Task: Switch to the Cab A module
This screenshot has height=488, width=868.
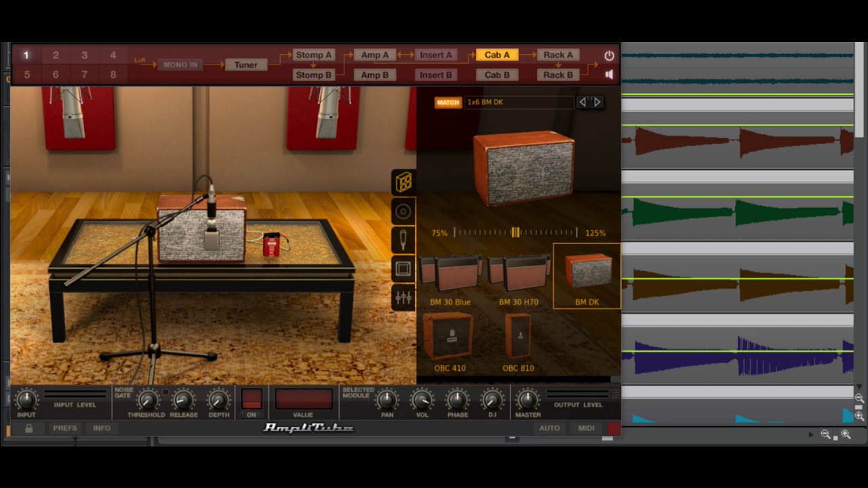Action: click(497, 55)
